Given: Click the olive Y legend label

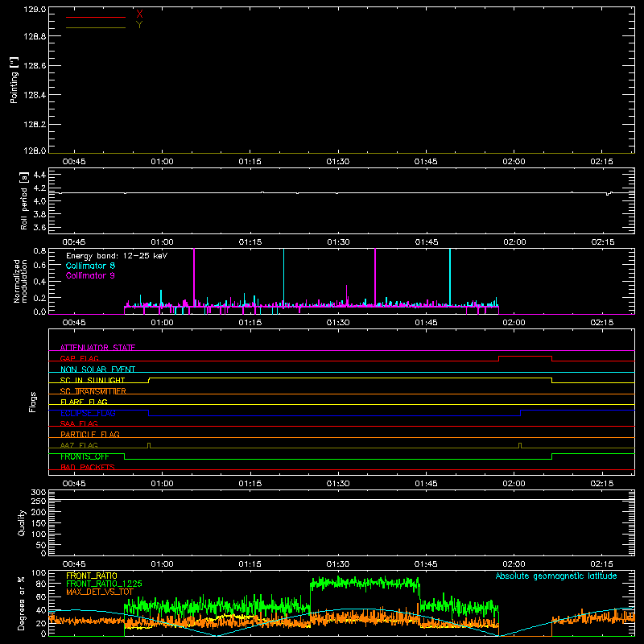Looking at the screenshot, I should 139,25.
